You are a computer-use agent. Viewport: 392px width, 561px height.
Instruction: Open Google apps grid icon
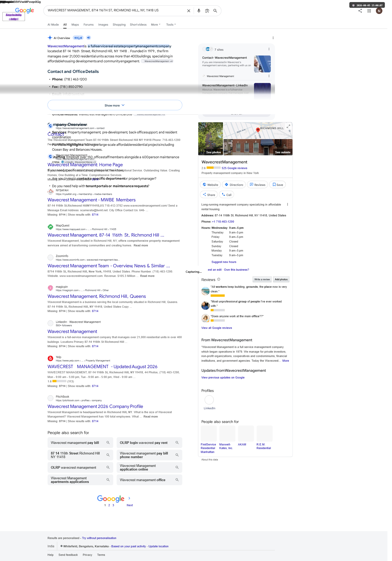[x=369, y=11]
